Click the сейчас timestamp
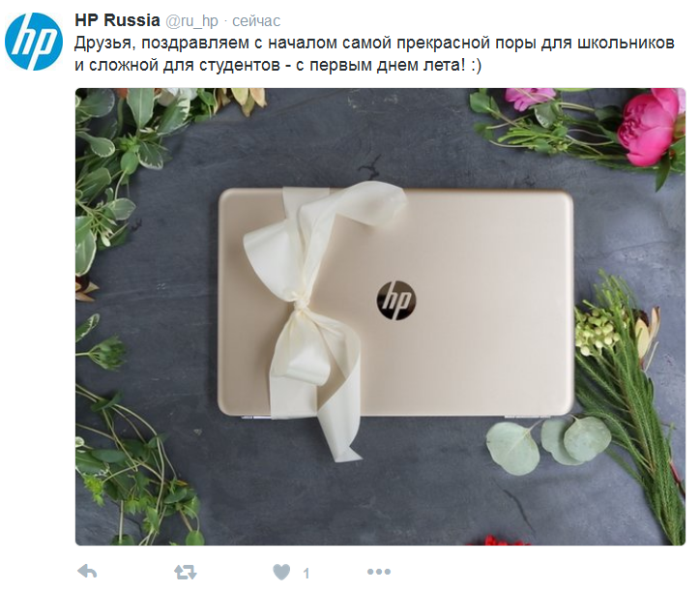 point(256,21)
